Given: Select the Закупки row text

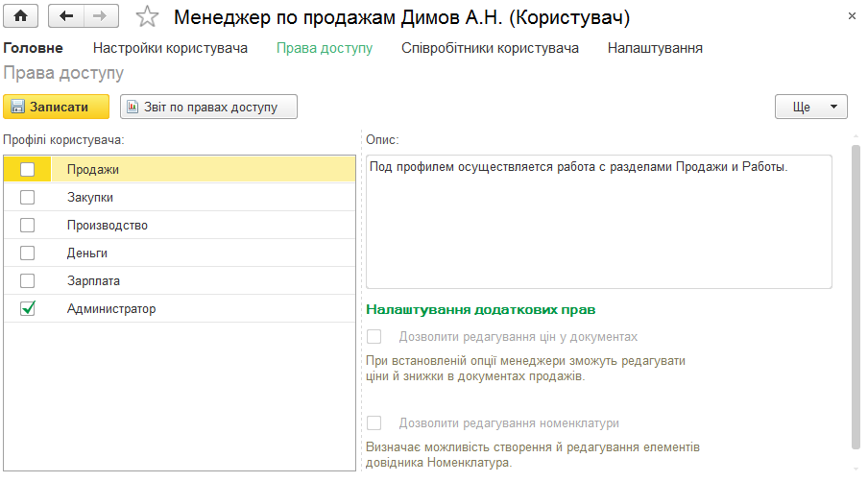Looking at the screenshot, I should click(90, 197).
